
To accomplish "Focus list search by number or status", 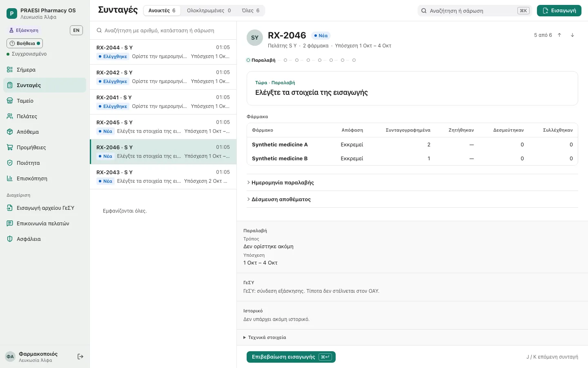I will 163,30.
